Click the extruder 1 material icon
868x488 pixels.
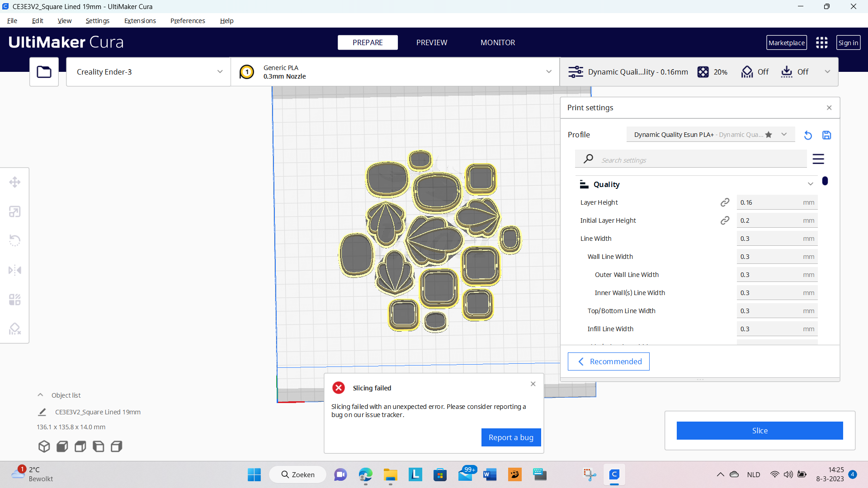[x=247, y=72]
